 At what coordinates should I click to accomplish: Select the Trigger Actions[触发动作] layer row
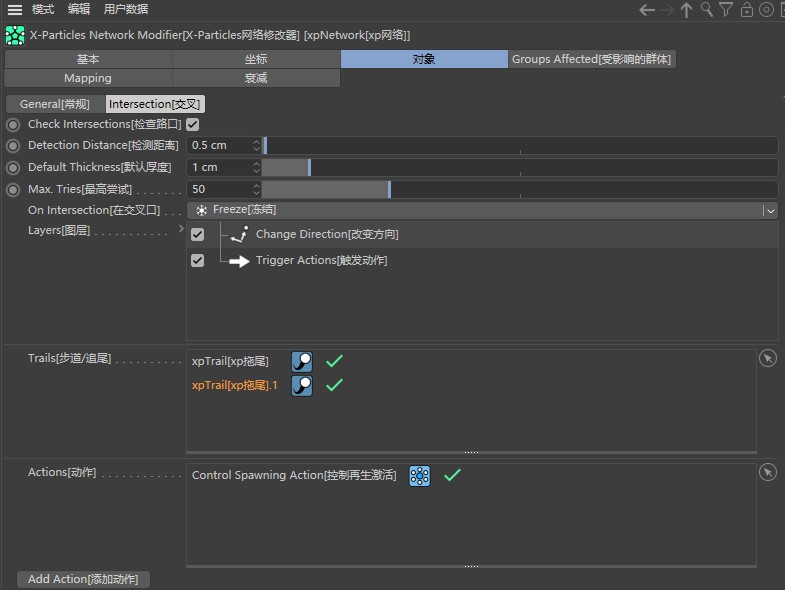[482, 260]
